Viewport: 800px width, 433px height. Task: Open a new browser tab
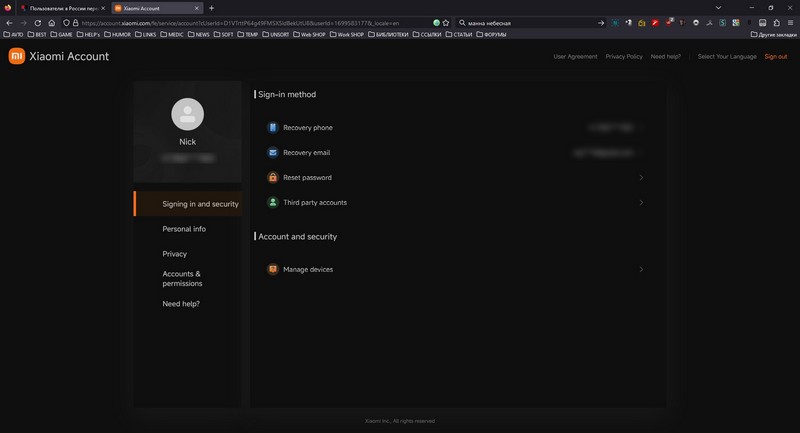(211, 8)
